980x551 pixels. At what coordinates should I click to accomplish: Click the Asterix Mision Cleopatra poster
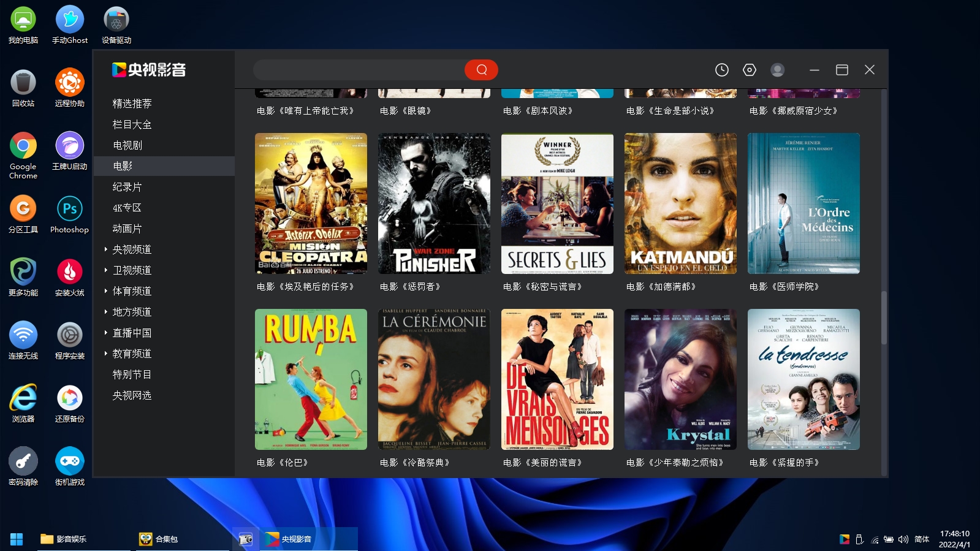311,203
